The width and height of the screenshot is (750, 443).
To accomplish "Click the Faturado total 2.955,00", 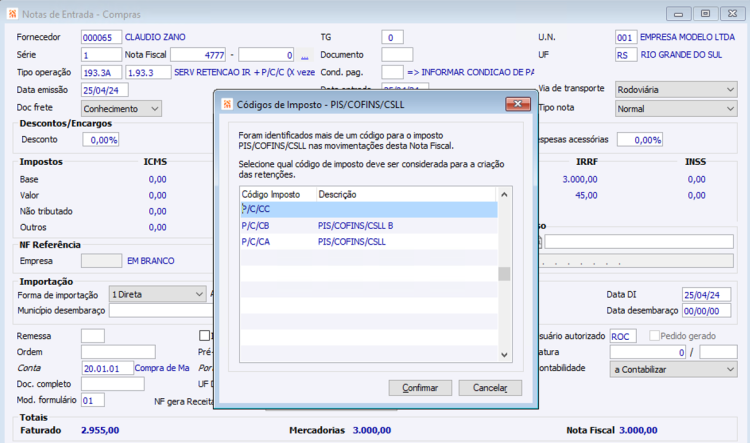I will (100, 430).
